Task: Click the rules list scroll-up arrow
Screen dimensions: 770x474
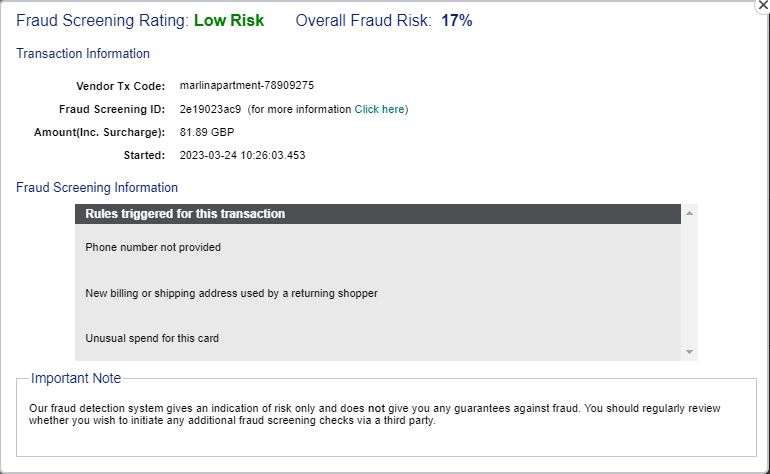Action: click(x=689, y=213)
